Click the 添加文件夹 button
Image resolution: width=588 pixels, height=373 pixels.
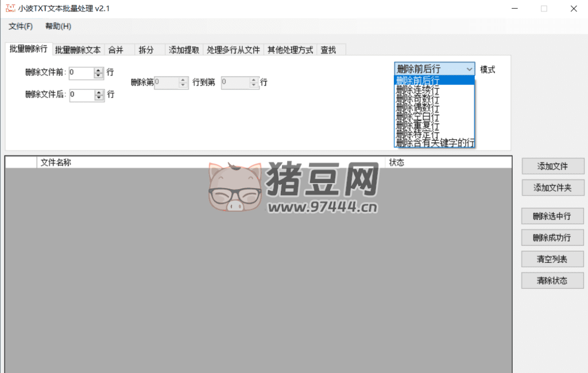click(552, 188)
